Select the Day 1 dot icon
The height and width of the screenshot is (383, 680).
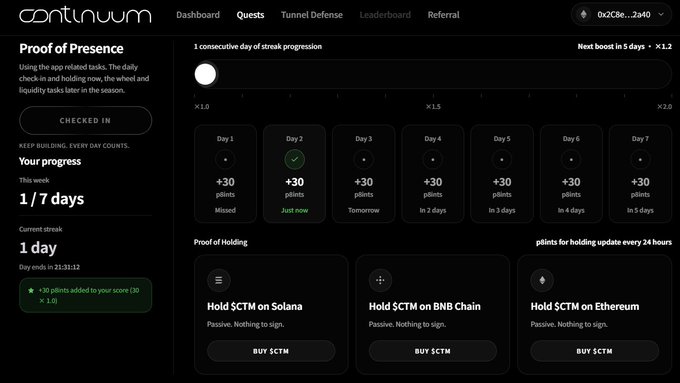click(x=225, y=160)
